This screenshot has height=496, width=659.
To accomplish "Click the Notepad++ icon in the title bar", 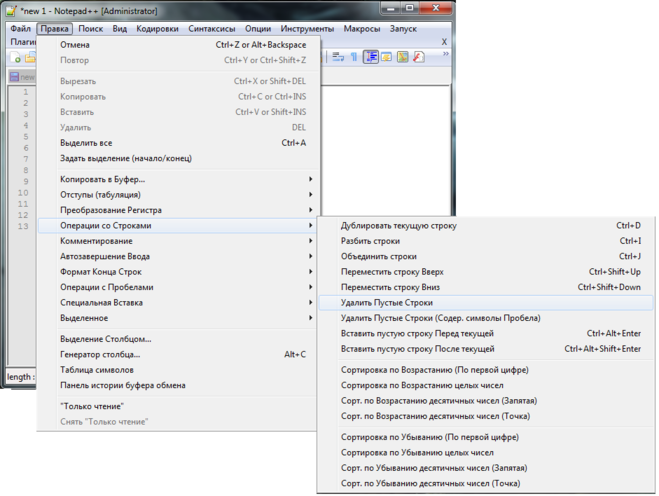I will pyautogui.click(x=12, y=10).
